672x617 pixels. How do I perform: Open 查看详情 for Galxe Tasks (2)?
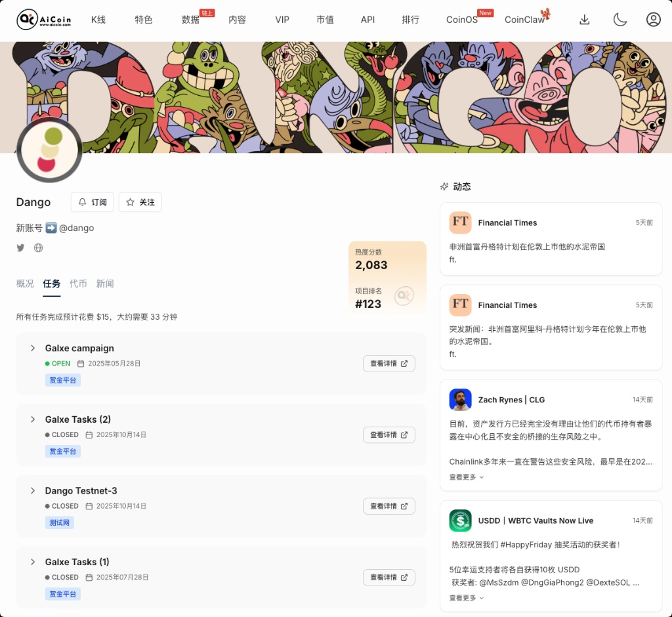click(x=388, y=435)
